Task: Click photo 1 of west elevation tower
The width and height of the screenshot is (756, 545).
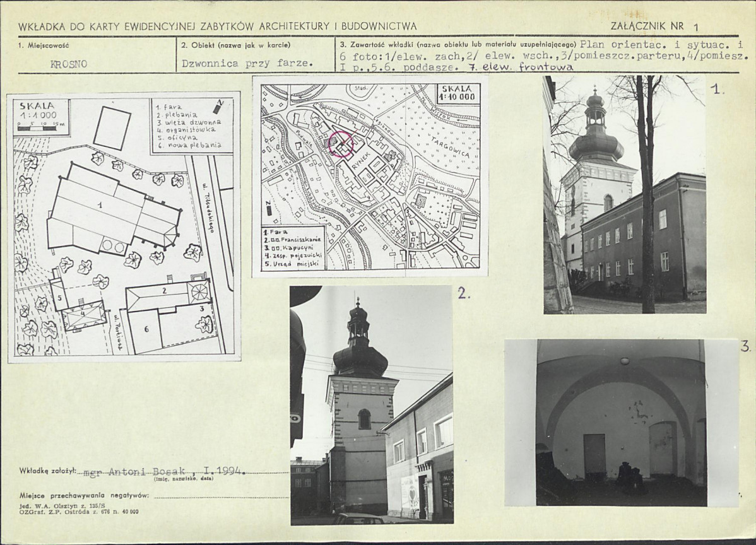Action: point(625,195)
